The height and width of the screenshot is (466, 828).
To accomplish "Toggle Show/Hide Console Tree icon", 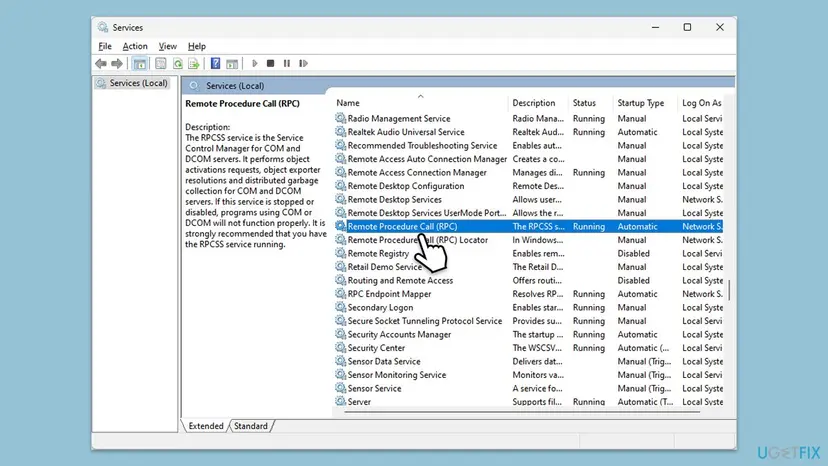I will (139, 63).
